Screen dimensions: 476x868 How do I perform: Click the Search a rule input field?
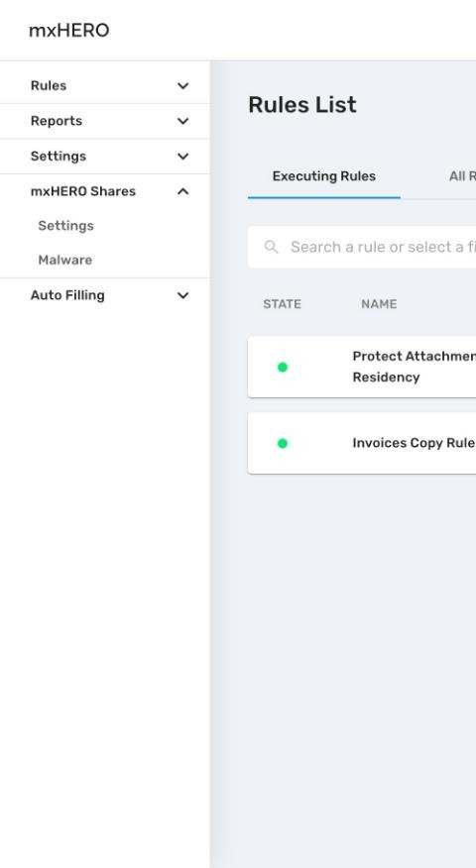pos(362,247)
